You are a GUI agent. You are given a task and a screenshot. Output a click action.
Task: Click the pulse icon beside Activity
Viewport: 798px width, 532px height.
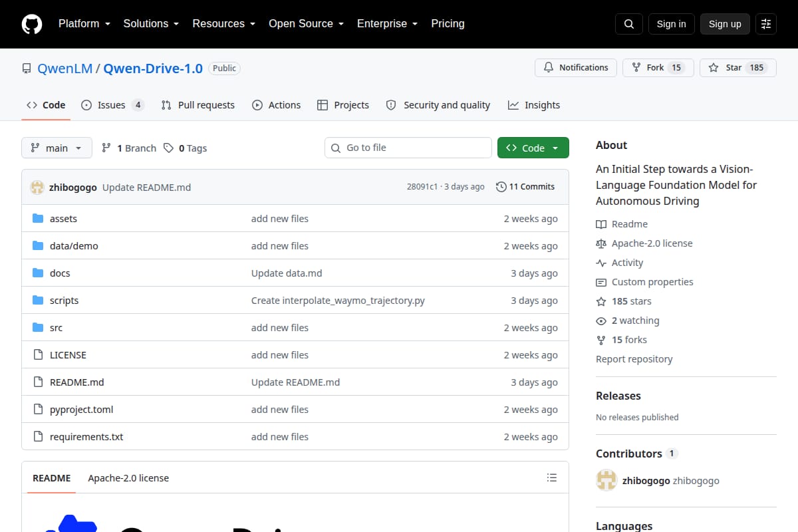(x=601, y=263)
